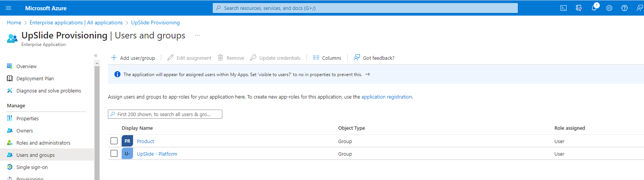Open the notifications bell

tap(594, 8)
